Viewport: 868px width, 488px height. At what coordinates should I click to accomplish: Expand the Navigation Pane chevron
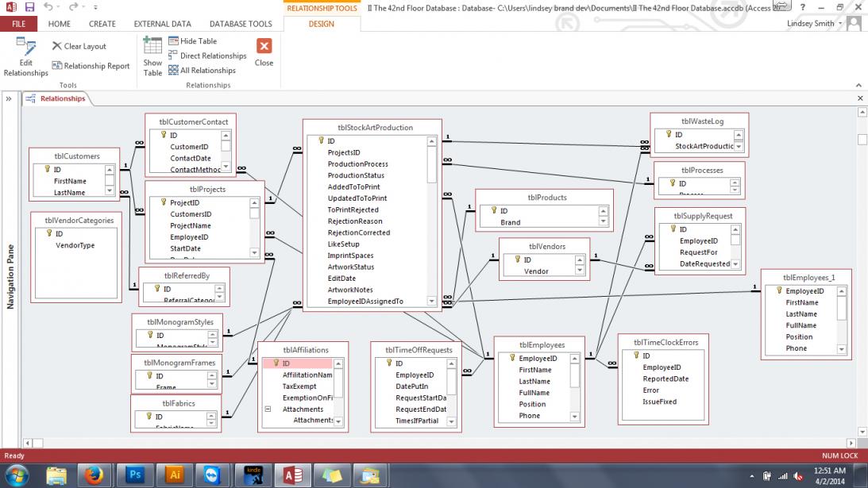click(9, 98)
